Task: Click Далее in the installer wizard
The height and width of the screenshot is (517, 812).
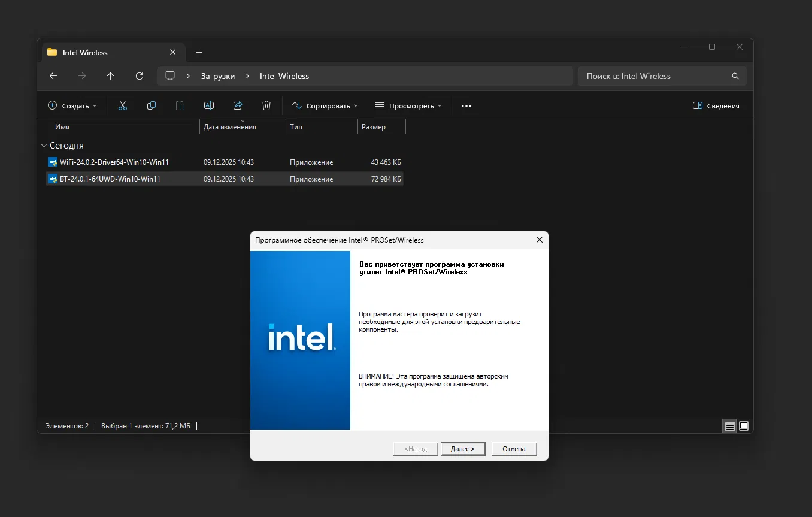Action: click(462, 448)
